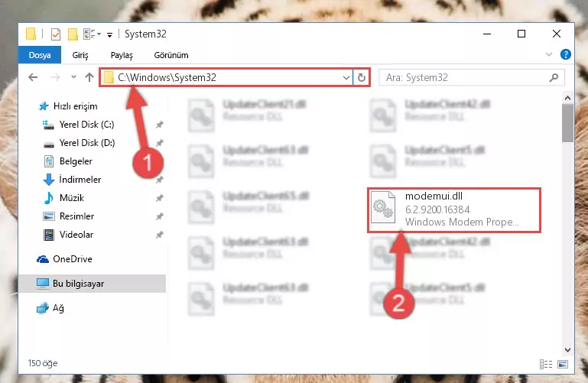Refresh the System32 folder view
The width and height of the screenshot is (588, 383).
(362, 77)
